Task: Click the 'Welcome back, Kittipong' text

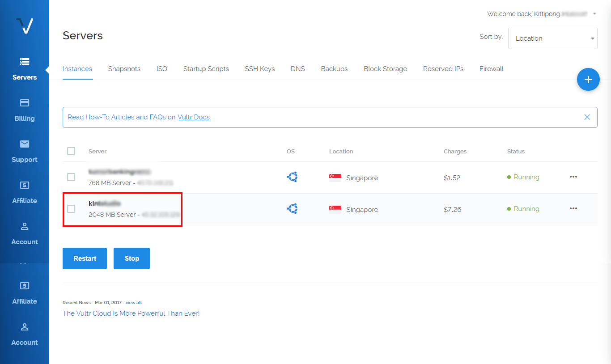Action: click(523, 14)
